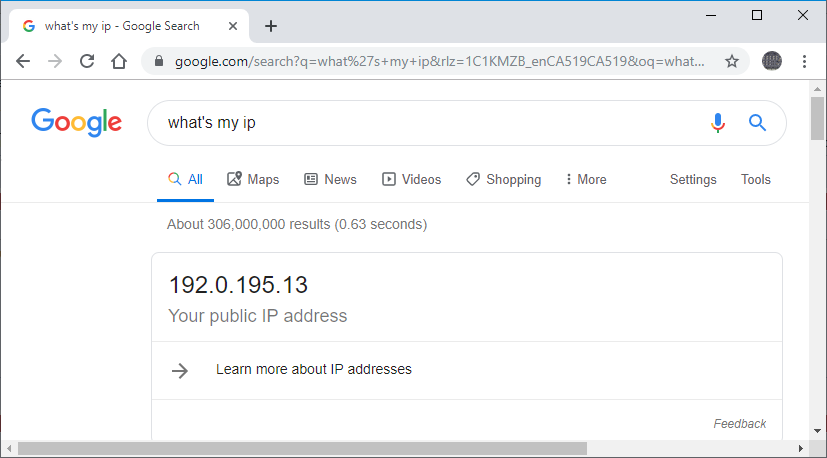Image resolution: width=827 pixels, height=458 pixels.
Task: Minimize the Chrome window
Action: [x=711, y=16]
